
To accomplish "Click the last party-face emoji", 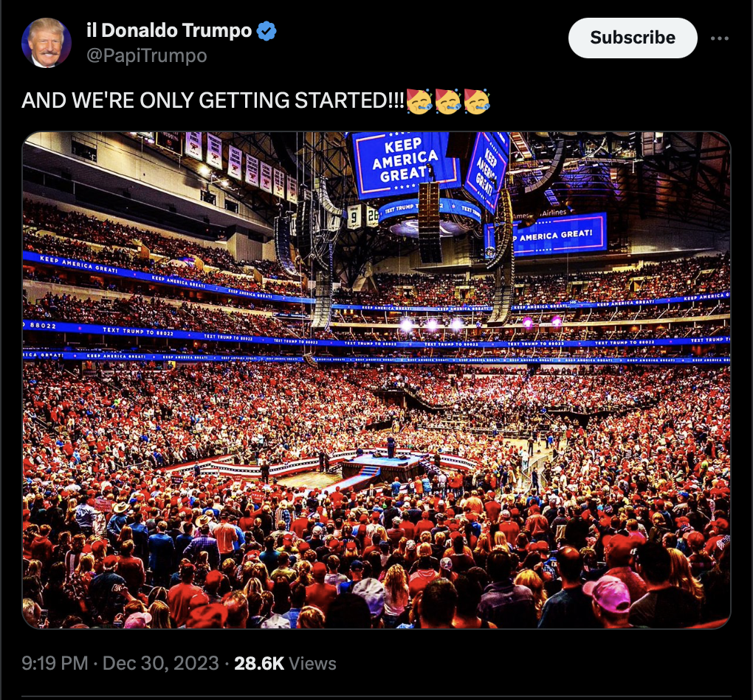I will [x=477, y=101].
